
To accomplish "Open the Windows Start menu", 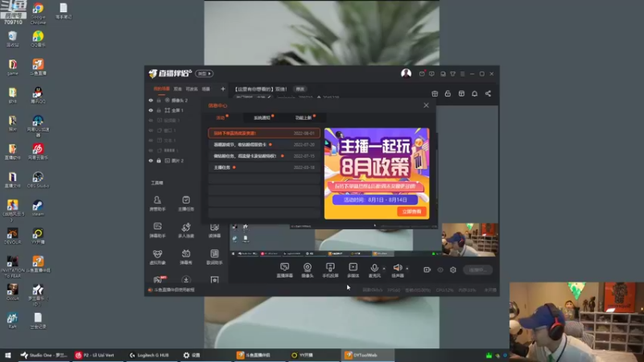I will (8, 355).
